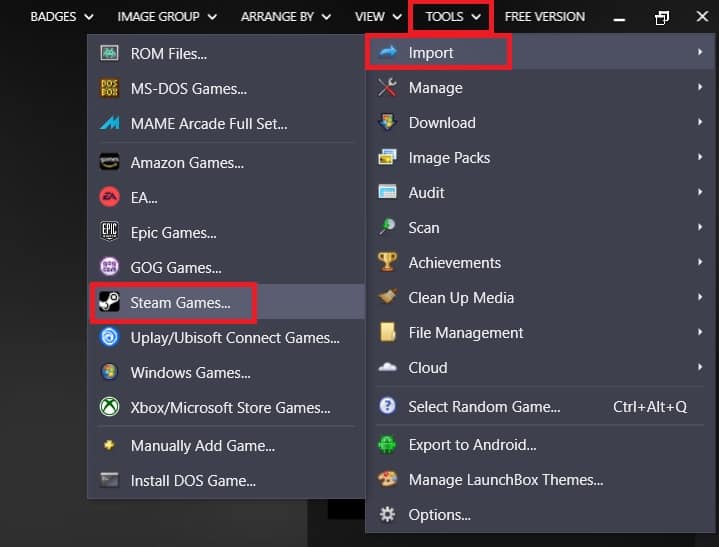
Task: Click the red EA logo icon
Action: (109, 197)
